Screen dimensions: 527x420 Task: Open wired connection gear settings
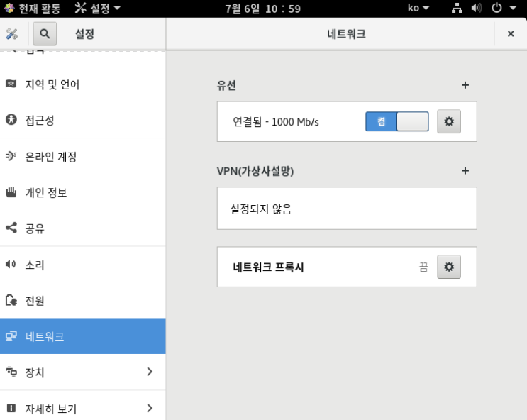coord(449,121)
